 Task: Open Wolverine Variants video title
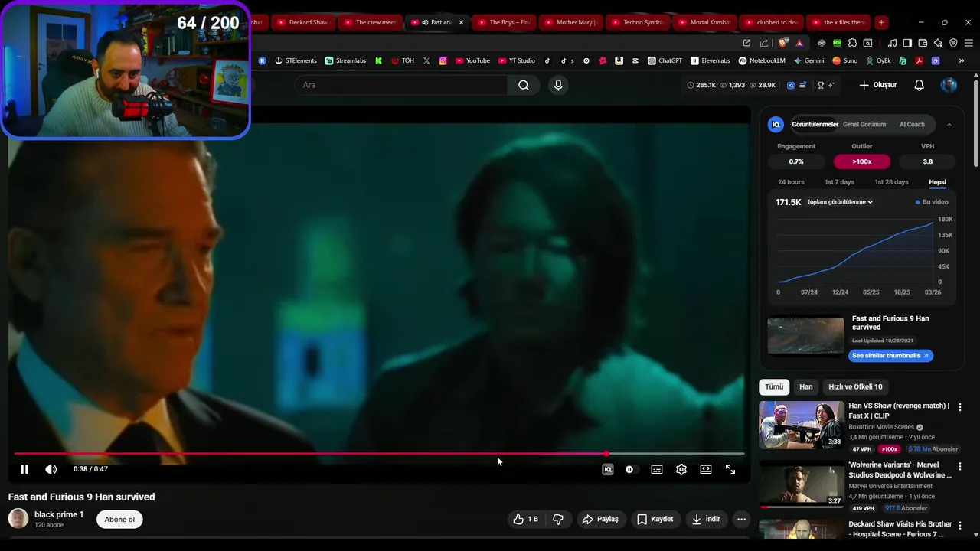pos(900,470)
